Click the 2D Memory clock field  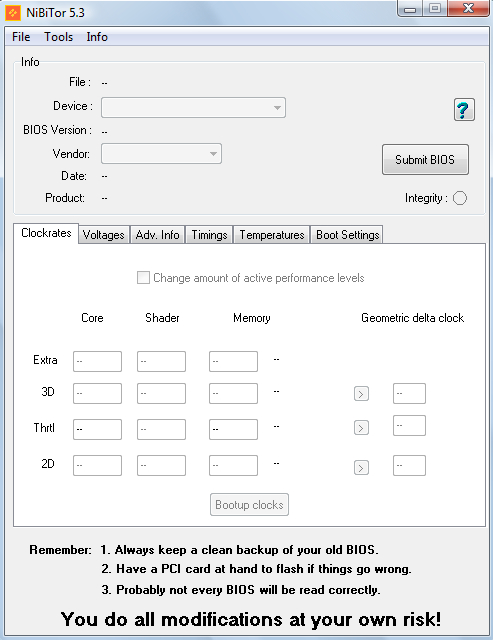pyautogui.click(x=233, y=465)
